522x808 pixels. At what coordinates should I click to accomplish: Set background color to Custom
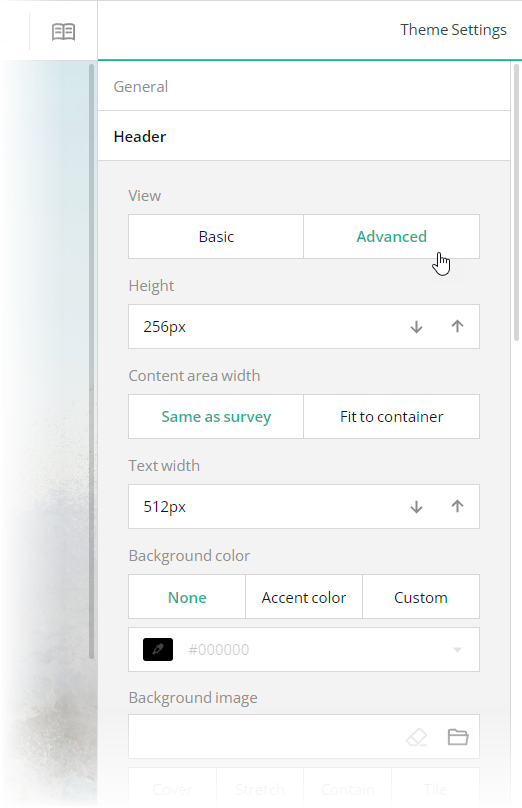click(x=421, y=597)
